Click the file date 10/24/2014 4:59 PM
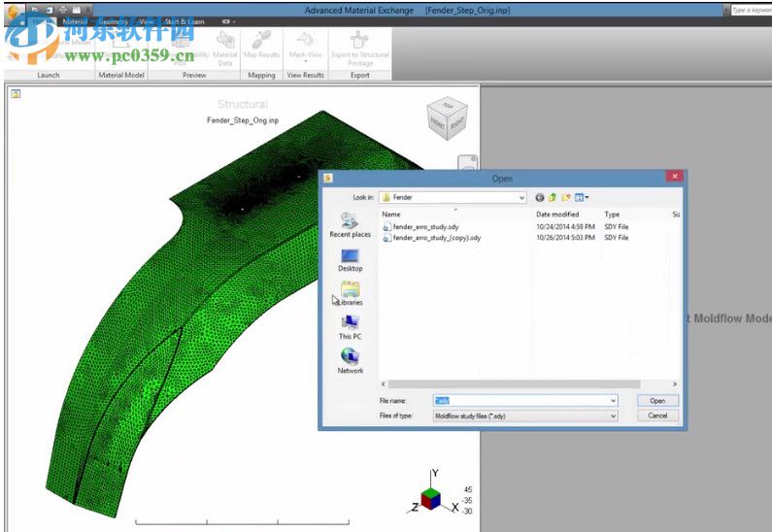772x532 pixels. point(566,227)
